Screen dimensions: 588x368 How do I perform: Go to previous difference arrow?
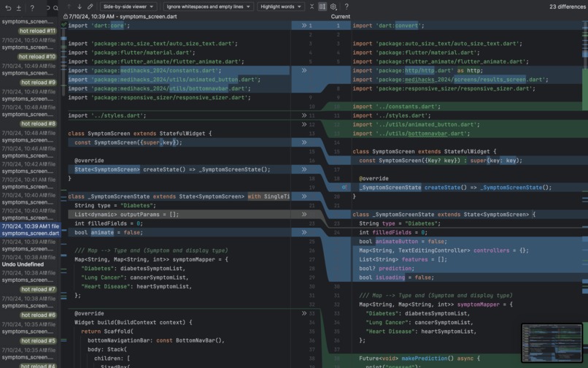[x=69, y=7]
